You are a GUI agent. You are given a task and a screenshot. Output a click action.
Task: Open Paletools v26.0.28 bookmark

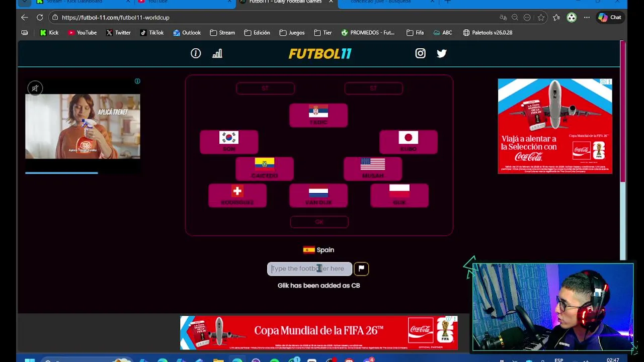coord(488,33)
